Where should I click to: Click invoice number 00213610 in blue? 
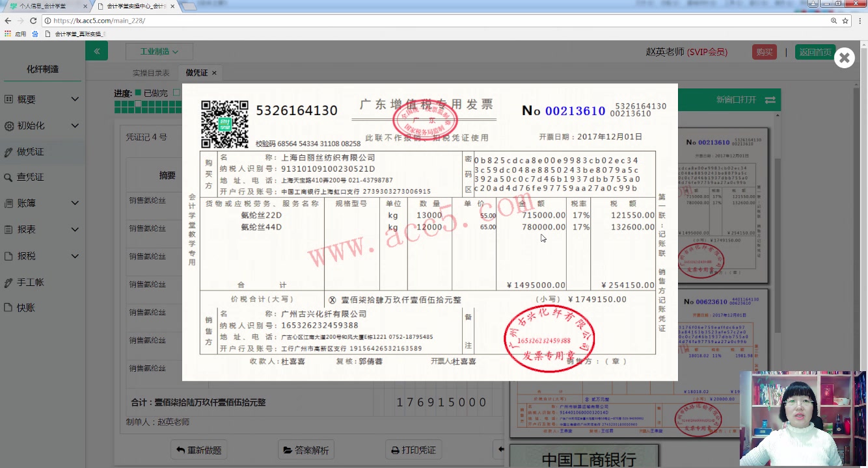(575, 111)
